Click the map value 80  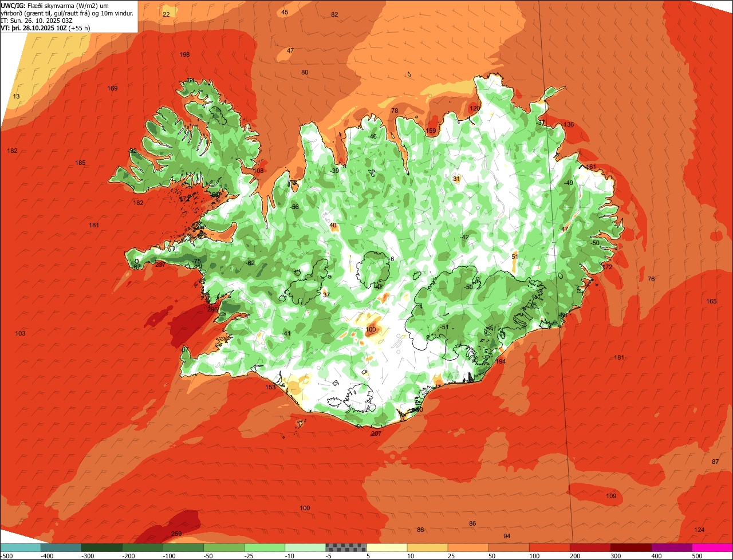click(305, 72)
